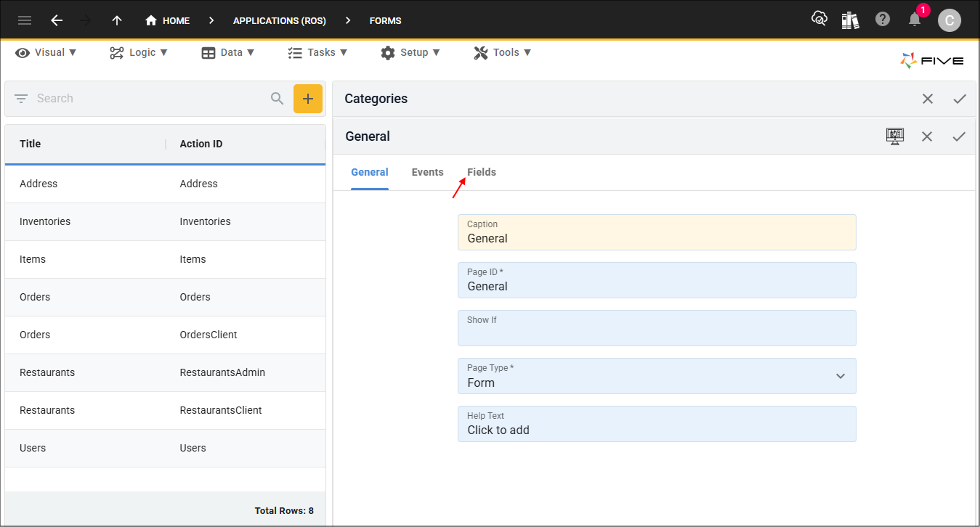Click the FORMS breadcrumb
Image resolution: width=980 pixels, height=527 pixels.
coord(385,20)
